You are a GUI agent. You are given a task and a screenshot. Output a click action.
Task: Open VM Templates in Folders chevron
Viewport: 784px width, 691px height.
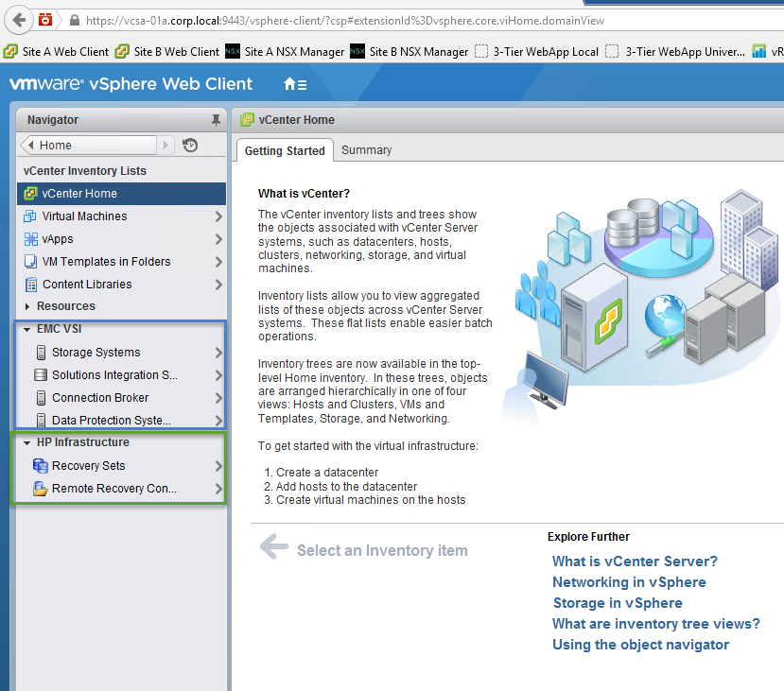coord(218,262)
